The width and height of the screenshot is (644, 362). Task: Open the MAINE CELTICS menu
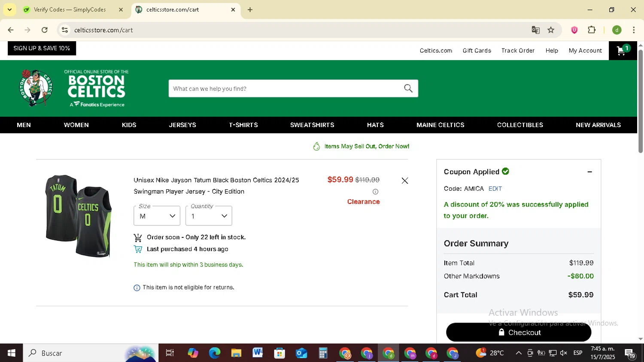point(440,125)
